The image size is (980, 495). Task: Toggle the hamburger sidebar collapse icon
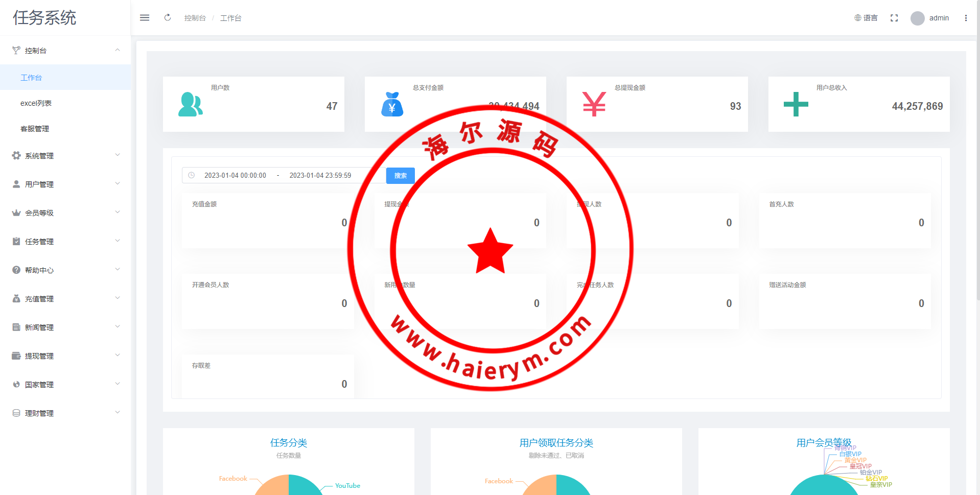pos(145,18)
